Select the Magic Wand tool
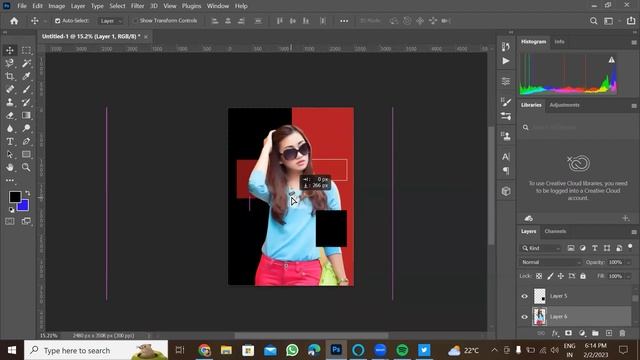Image resolution: width=640 pixels, height=360 pixels. pyautogui.click(x=26, y=63)
